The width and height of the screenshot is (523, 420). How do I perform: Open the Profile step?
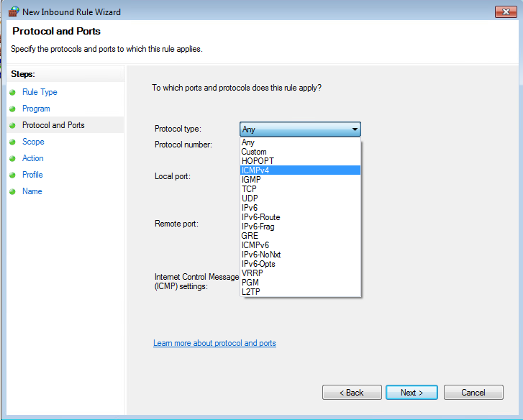tap(32, 175)
